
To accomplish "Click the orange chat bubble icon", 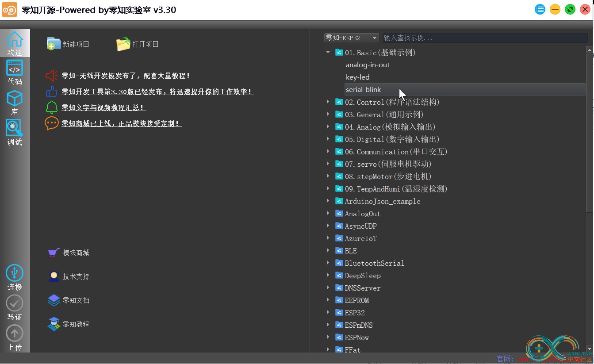I will point(52,123).
